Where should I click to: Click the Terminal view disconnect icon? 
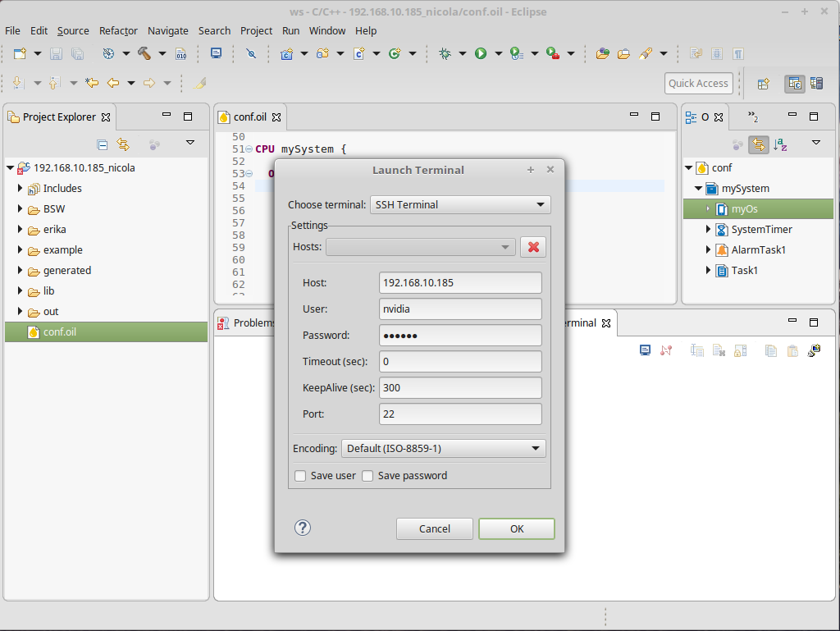666,351
